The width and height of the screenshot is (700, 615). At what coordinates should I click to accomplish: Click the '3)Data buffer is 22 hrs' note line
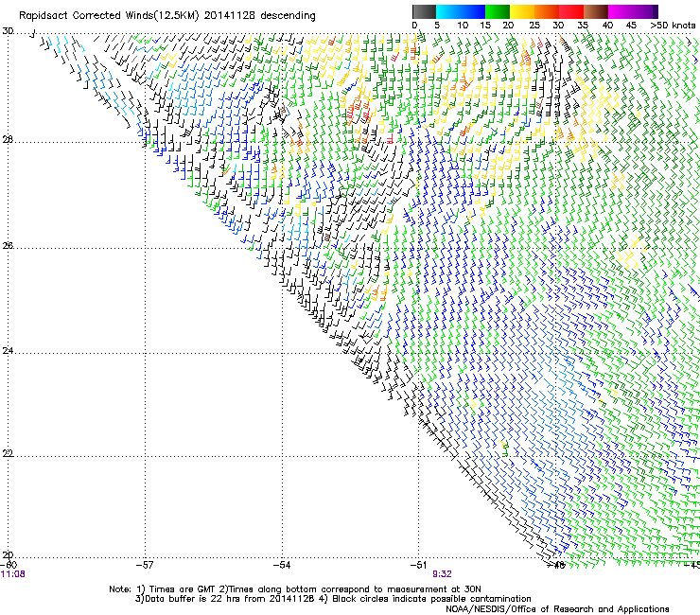click(x=333, y=599)
